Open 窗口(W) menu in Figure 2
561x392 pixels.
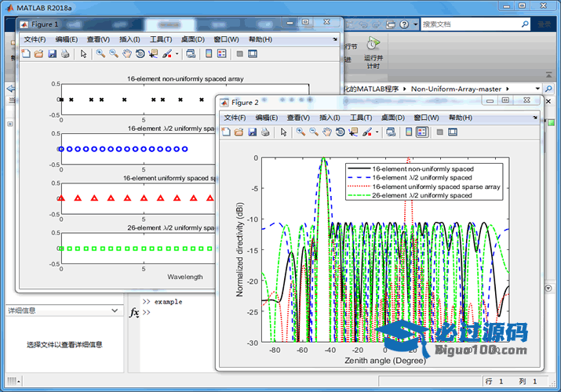[x=426, y=118]
